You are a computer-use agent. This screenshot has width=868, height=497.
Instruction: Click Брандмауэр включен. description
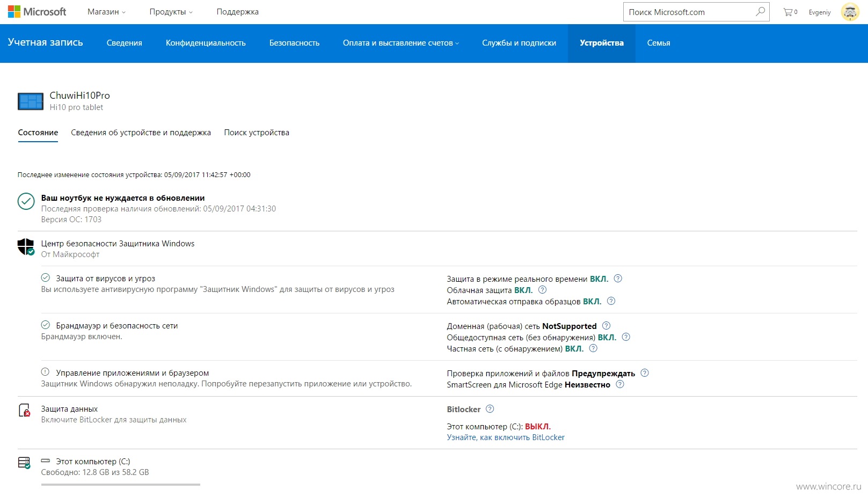(x=82, y=337)
